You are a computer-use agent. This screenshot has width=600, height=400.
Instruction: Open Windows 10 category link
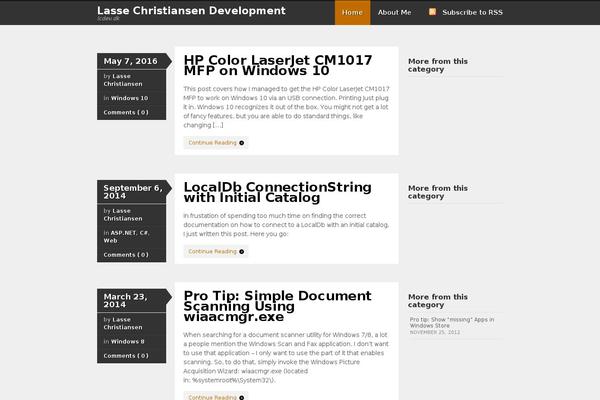click(x=129, y=98)
